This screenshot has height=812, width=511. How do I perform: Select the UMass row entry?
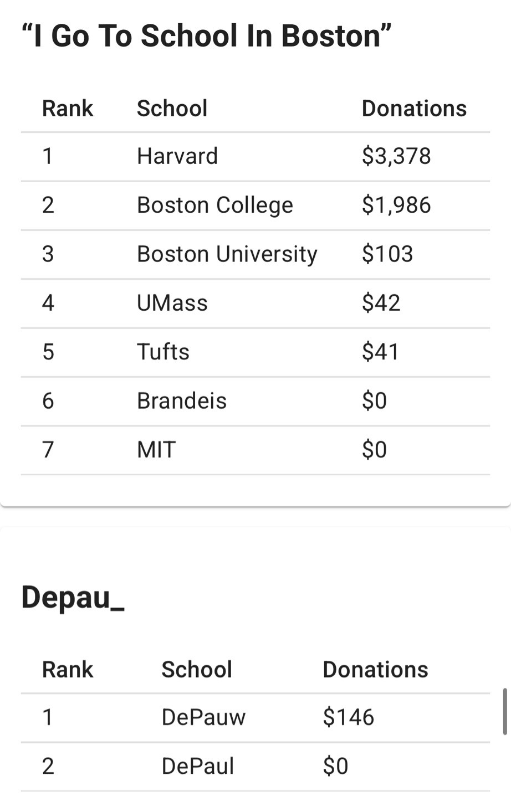coord(256,304)
